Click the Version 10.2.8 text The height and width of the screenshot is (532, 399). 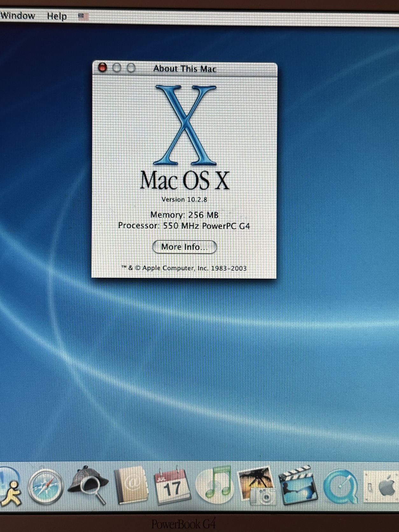pyautogui.click(x=184, y=199)
